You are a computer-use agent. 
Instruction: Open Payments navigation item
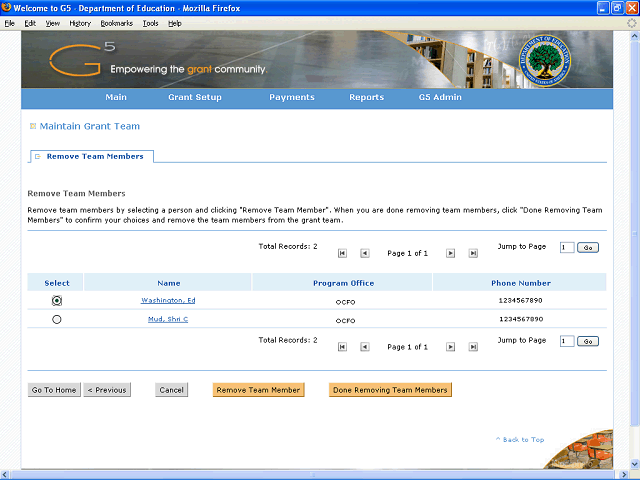(x=292, y=98)
